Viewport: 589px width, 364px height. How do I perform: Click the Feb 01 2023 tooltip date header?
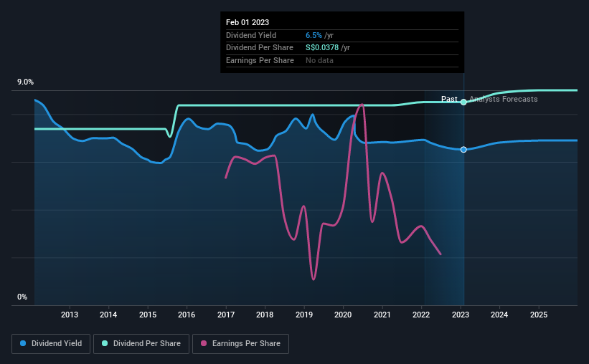point(248,22)
